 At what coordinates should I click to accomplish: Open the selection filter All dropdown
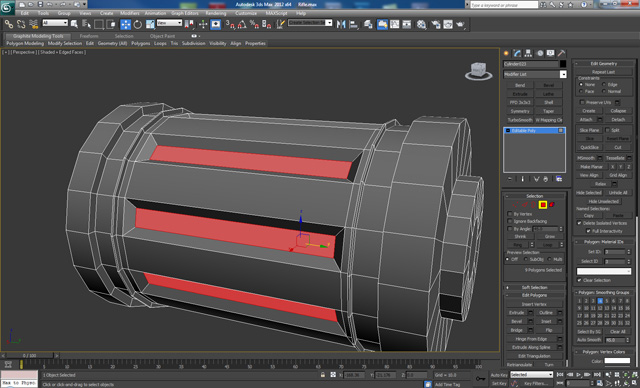(x=55, y=23)
